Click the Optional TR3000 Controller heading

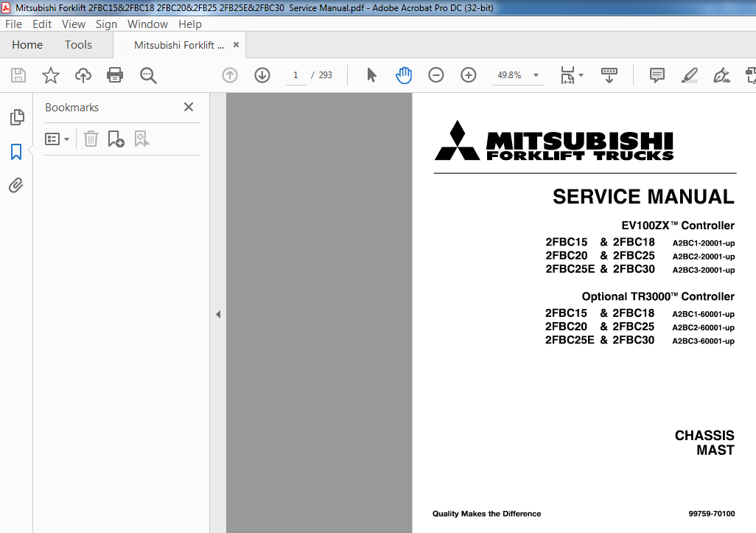658,296
